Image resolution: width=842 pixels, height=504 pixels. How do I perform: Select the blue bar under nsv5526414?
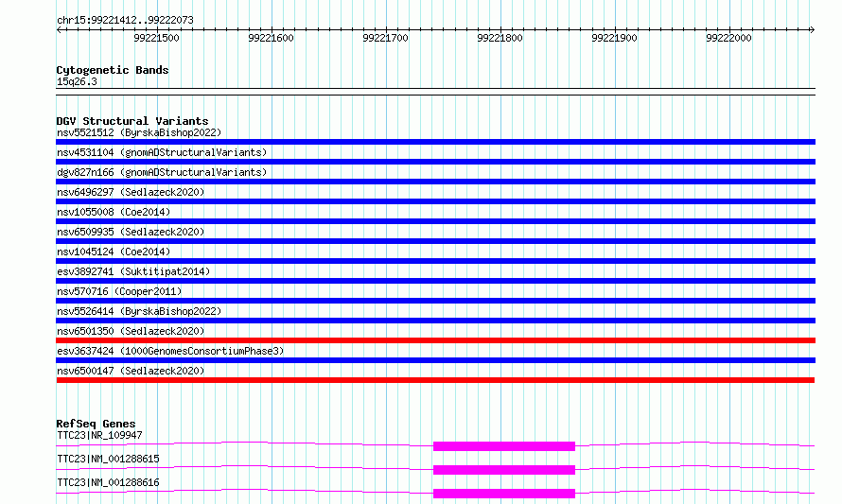435,321
